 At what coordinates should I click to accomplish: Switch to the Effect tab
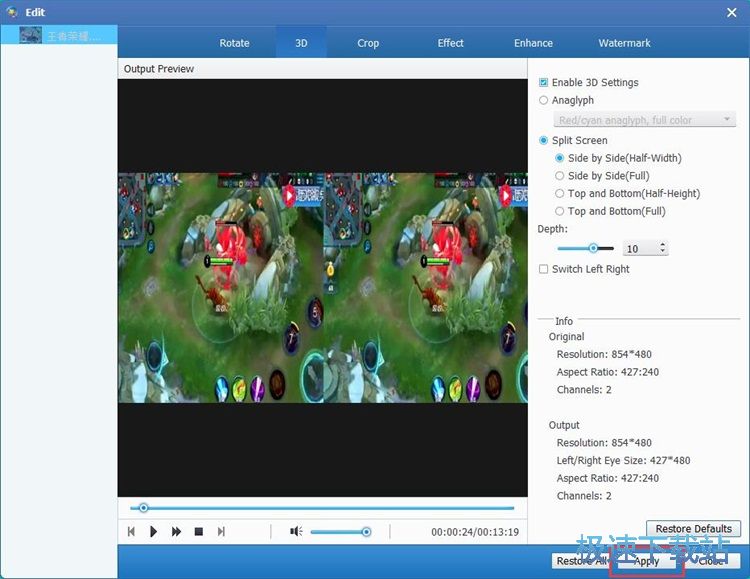451,43
